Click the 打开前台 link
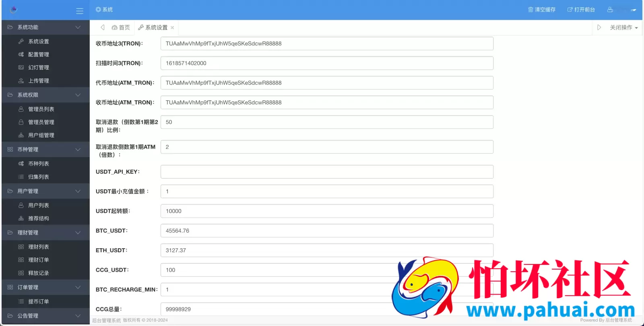The image size is (644, 326). (581, 9)
